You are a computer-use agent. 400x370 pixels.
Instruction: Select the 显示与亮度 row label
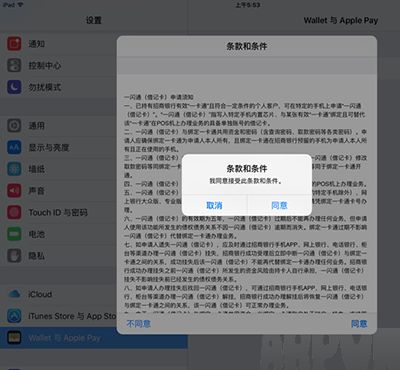click(49, 147)
